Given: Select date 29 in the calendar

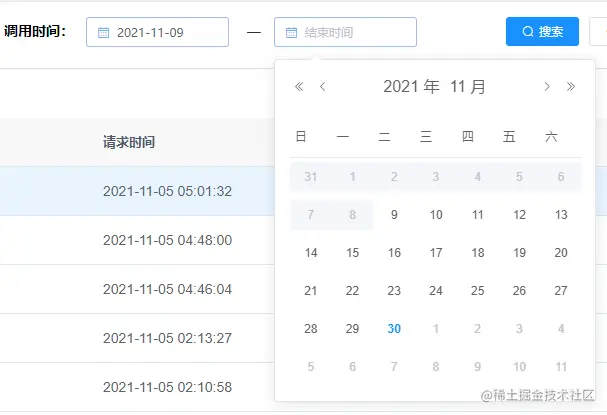Looking at the screenshot, I should 352,329.
